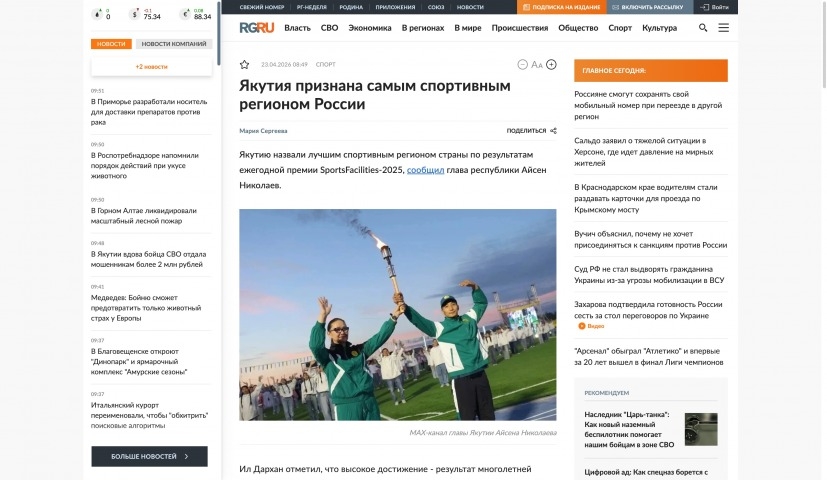This screenshot has height=480, width=827.
Task: Open news about Приморье носитель препаратов
Action: point(149,112)
